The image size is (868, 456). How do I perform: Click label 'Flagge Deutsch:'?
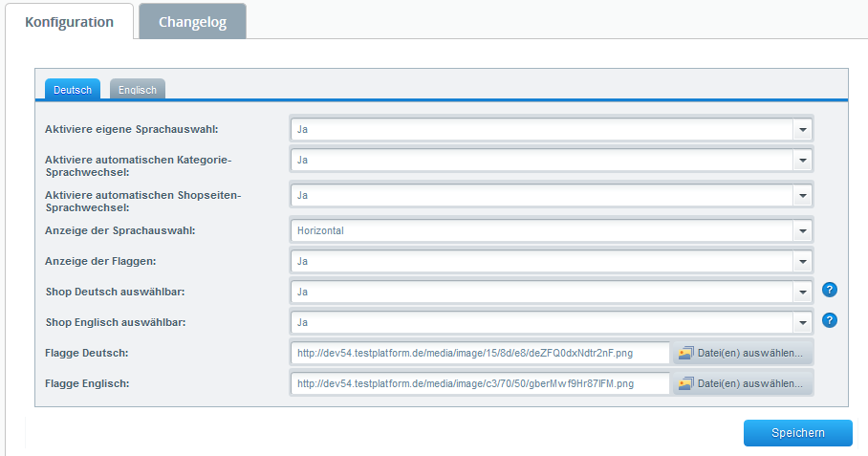(x=86, y=353)
